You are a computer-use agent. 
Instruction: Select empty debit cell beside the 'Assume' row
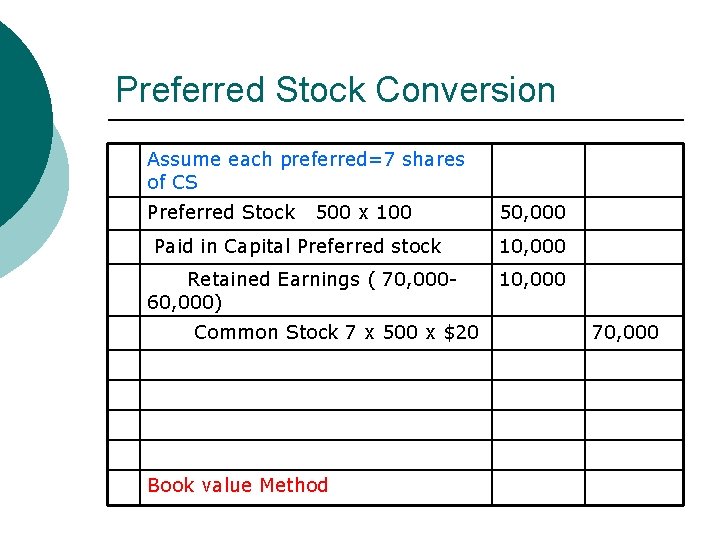537,170
